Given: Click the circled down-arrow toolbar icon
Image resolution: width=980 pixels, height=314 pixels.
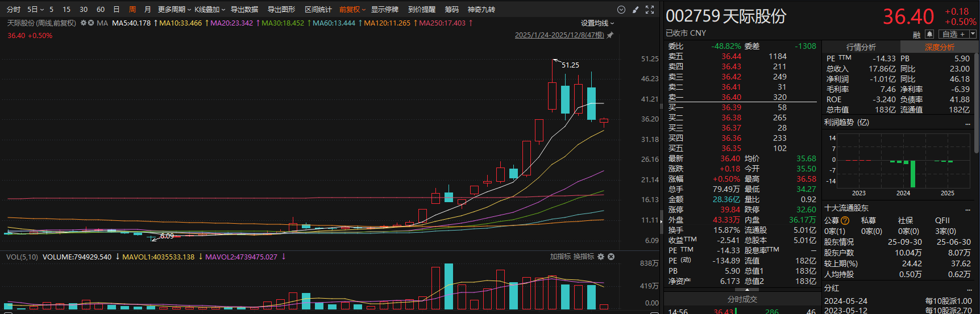Looking at the screenshot, I should click(x=621, y=10).
